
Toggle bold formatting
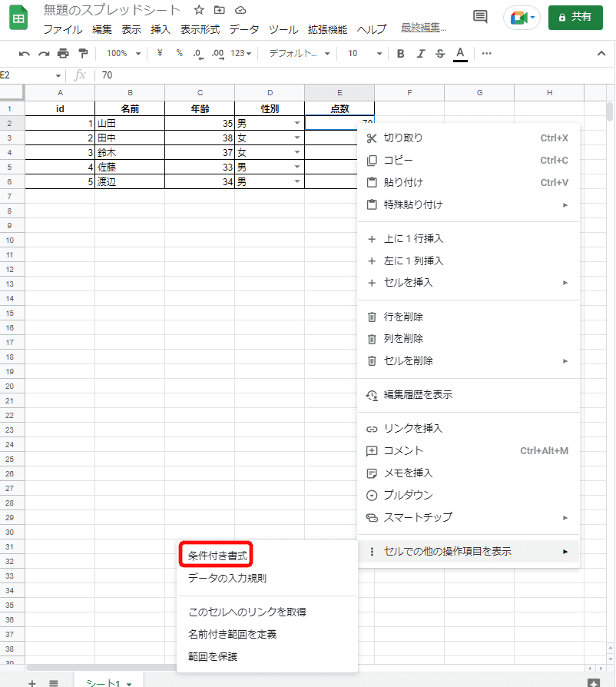click(x=399, y=54)
